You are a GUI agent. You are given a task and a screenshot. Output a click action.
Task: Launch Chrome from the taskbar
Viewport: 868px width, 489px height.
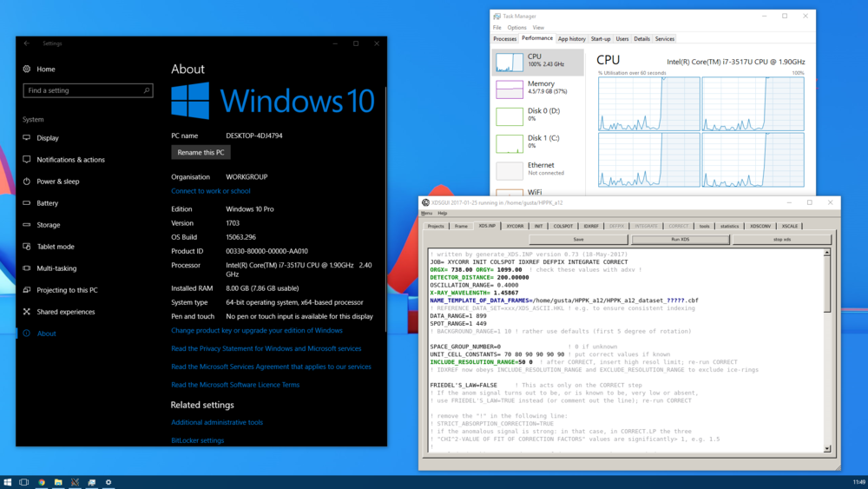click(41, 482)
